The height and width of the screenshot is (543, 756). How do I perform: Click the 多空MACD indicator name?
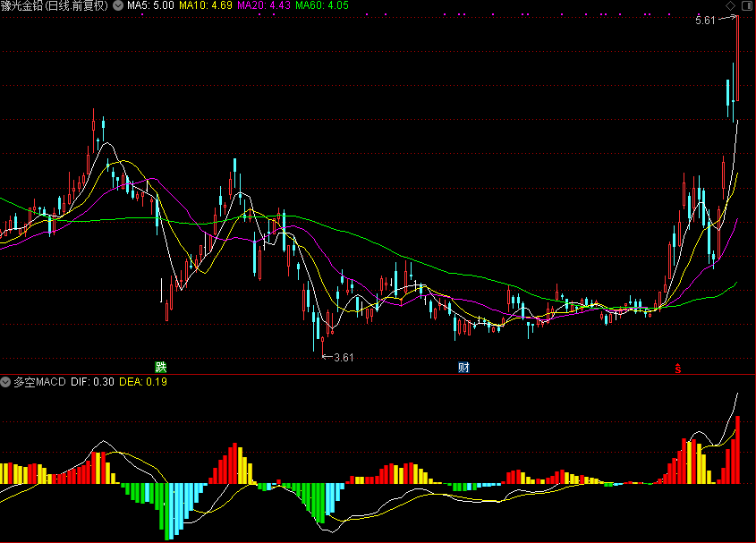coord(39,382)
